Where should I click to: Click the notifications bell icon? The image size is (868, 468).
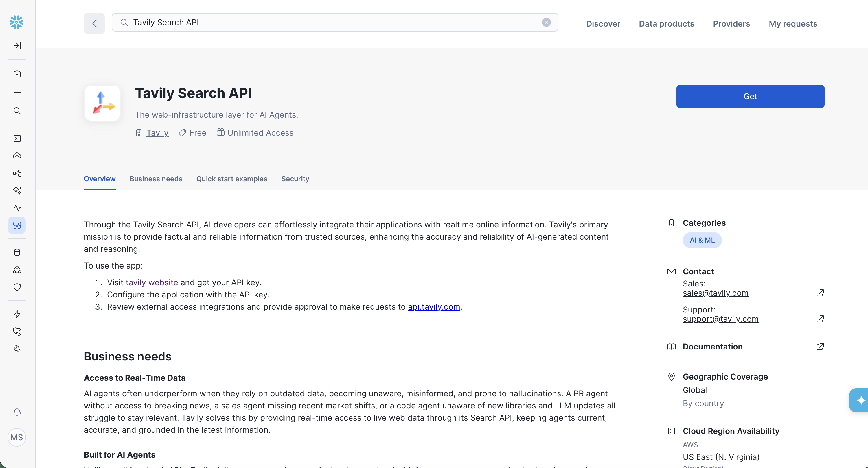click(17, 412)
